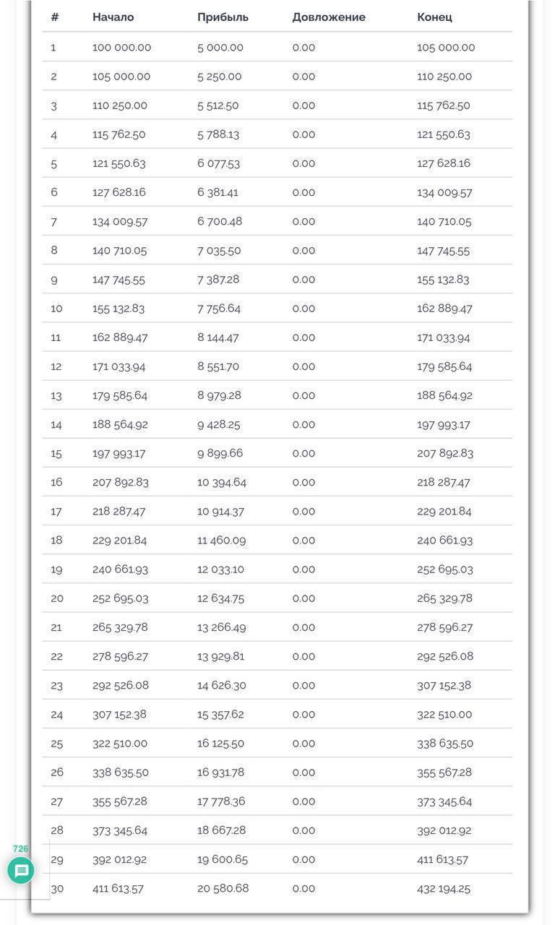Open the green chat comments icon
The height and width of the screenshot is (925, 560).
pyautogui.click(x=21, y=870)
